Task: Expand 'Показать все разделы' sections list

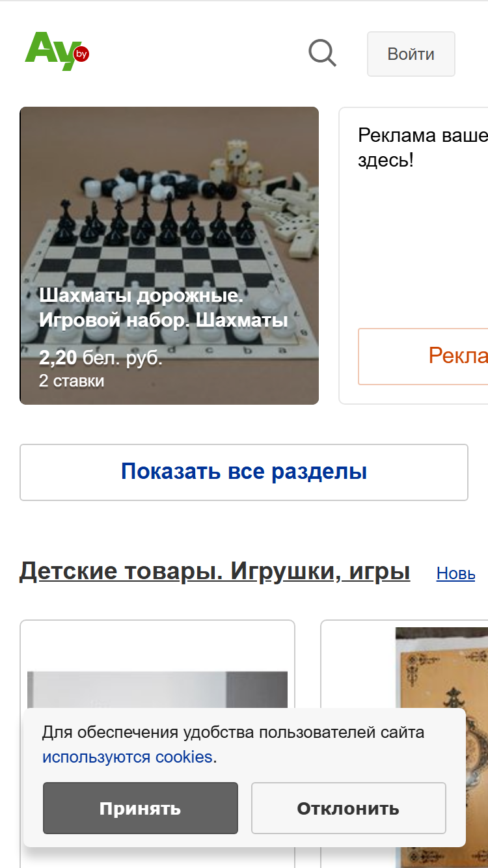Action: [x=244, y=472]
